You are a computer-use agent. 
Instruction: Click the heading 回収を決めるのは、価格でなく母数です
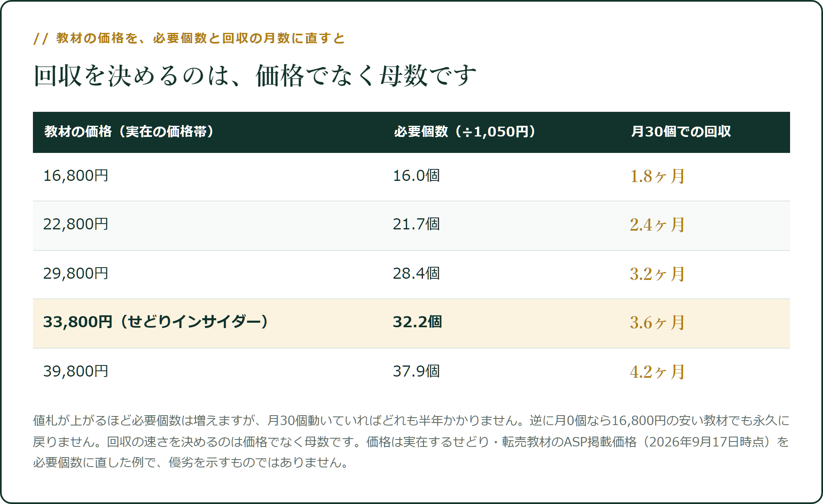pos(255,76)
